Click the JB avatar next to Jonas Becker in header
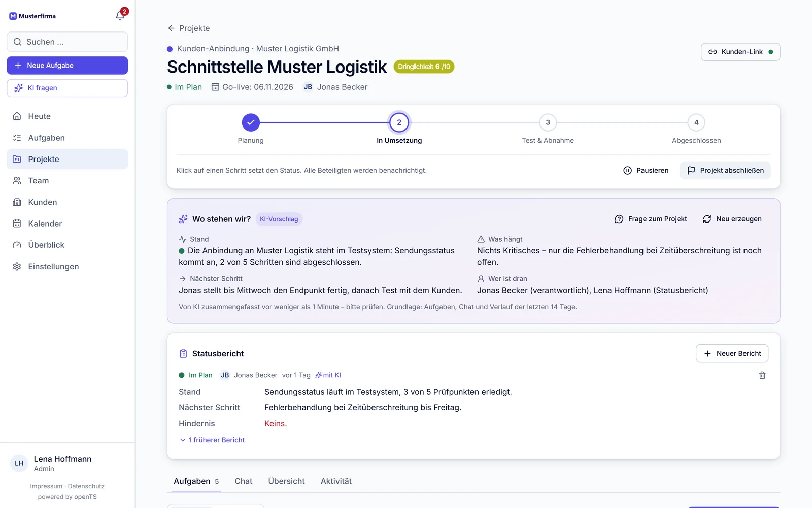 pos(308,87)
